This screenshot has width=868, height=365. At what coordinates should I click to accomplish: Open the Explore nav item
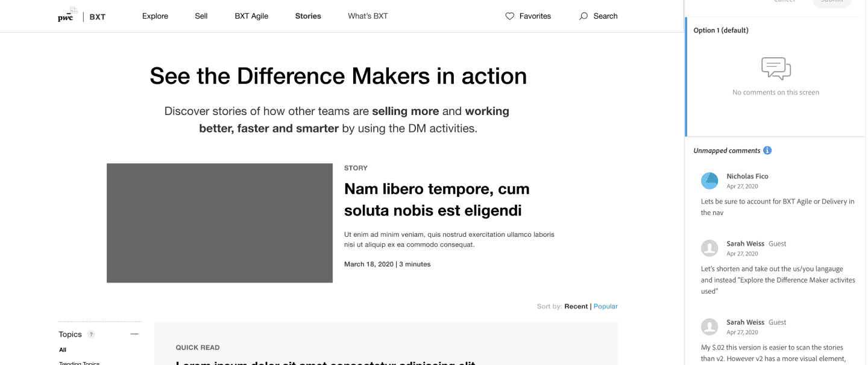(155, 16)
